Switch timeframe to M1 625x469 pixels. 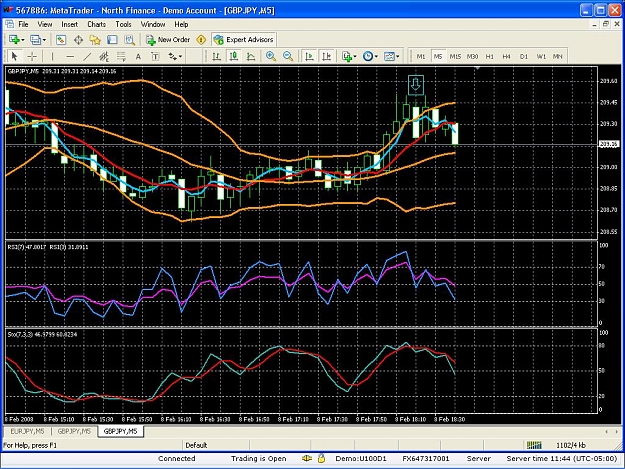point(421,56)
